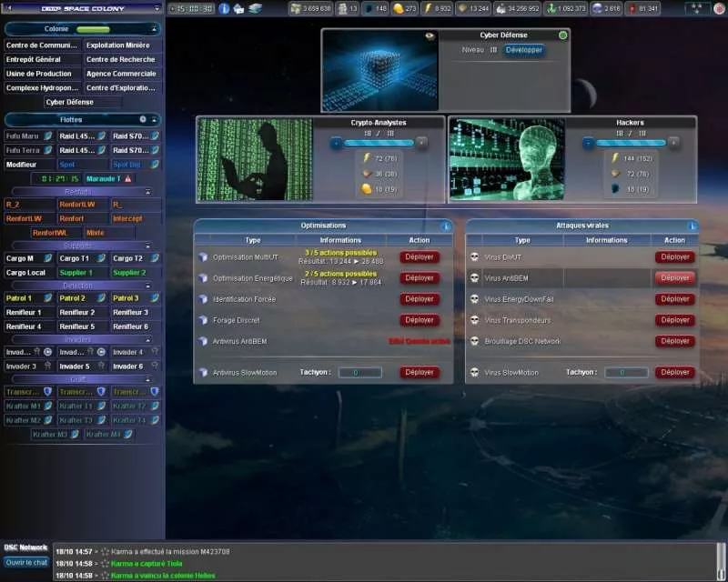The width and height of the screenshot is (728, 582).
Task: Open the Agence Commerciale menu entry
Action: 122,74
